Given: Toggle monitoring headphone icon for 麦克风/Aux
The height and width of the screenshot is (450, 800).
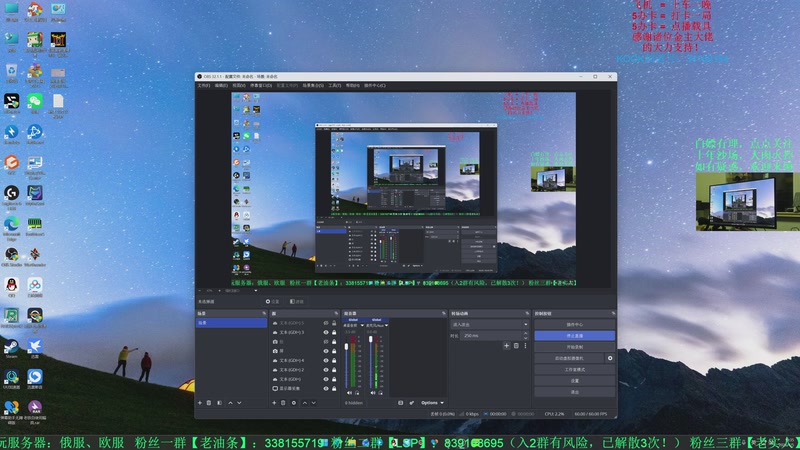Looking at the screenshot, I should (380, 393).
